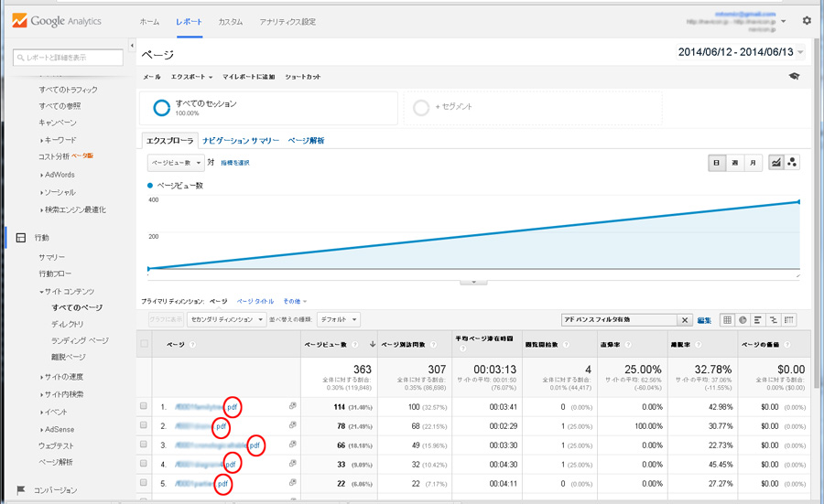Open the settings gear icon
824x504 pixels.
pyautogui.click(x=807, y=20)
